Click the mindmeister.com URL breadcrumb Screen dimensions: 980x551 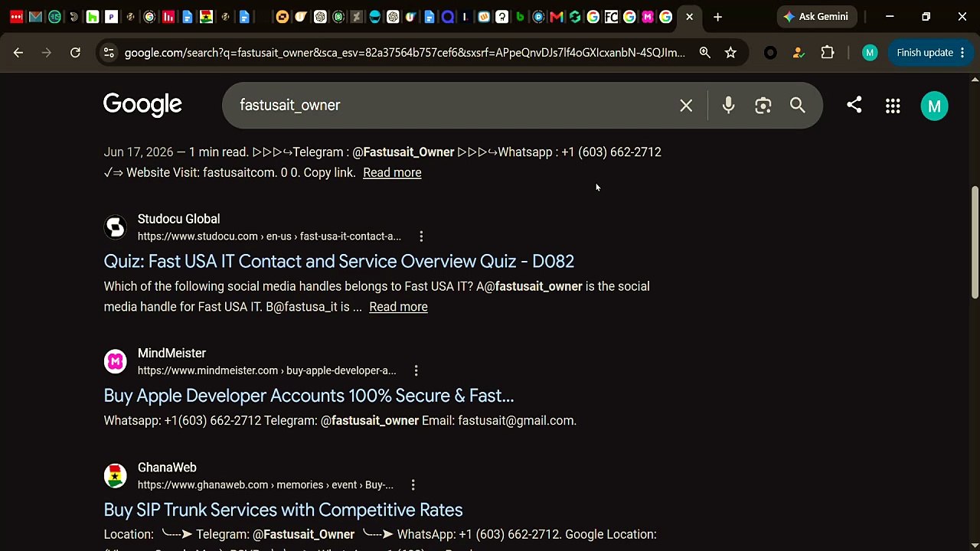[x=267, y=371]
